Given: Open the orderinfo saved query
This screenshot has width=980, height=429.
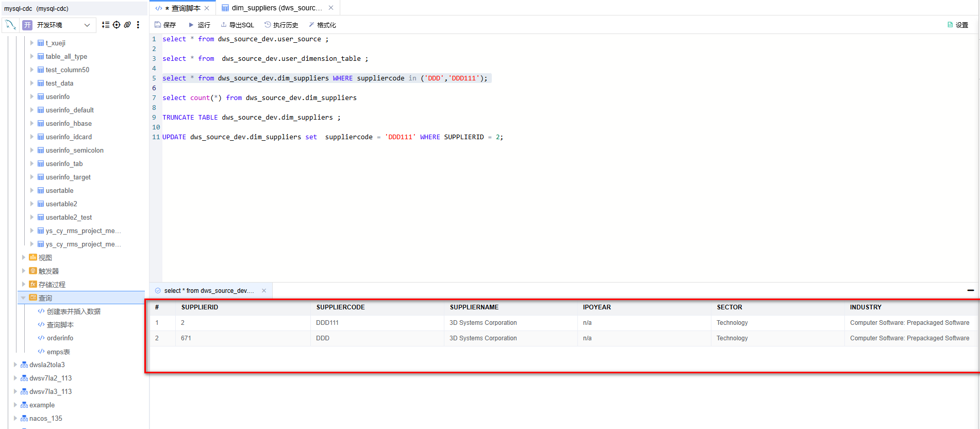Looking at the screenshot, I should [x=60, y=338].
